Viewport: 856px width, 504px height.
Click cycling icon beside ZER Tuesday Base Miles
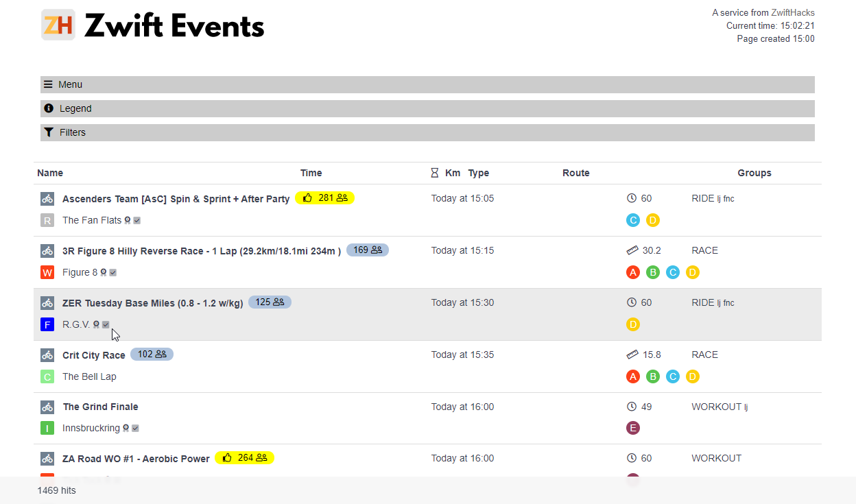click(x=47, y=303)
